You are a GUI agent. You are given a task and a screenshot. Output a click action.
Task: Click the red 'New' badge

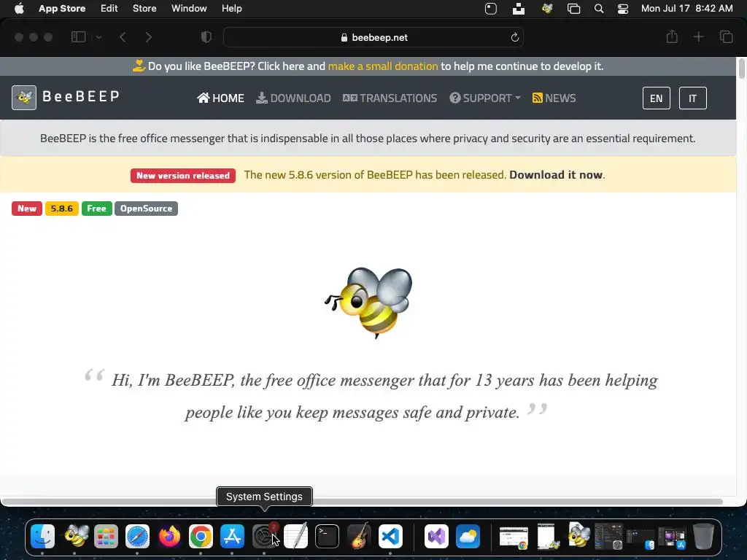click(x=27, y=209)
